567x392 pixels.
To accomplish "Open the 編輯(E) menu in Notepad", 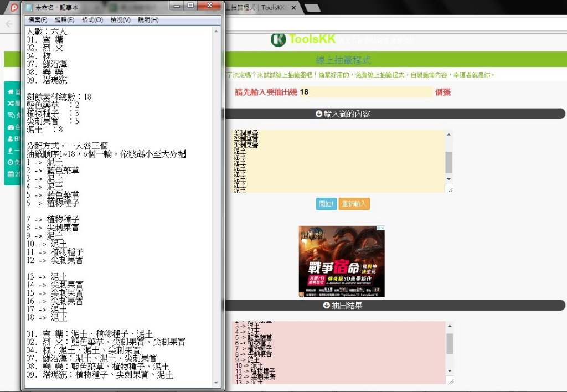I will point(64,19).
